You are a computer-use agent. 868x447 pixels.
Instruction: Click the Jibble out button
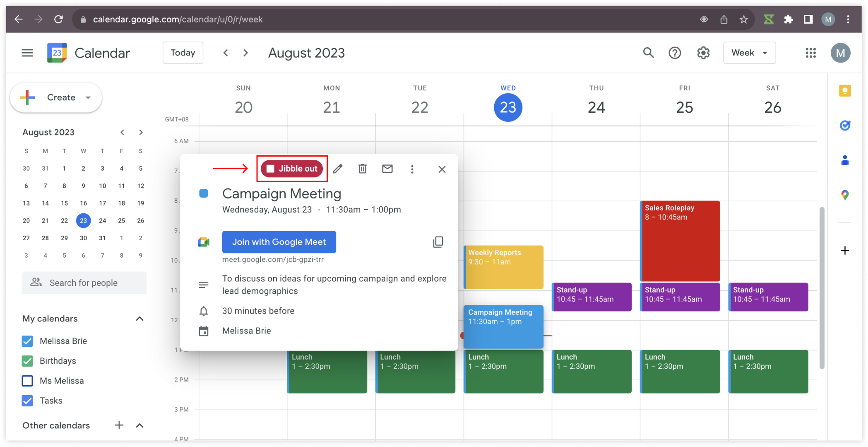292,169
